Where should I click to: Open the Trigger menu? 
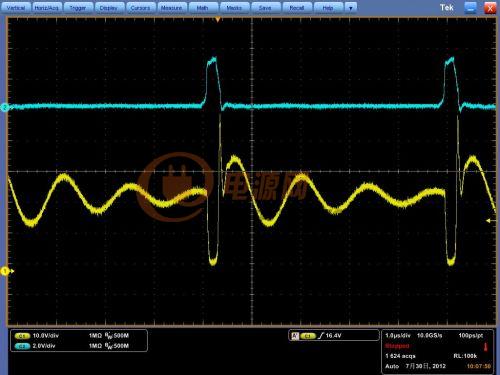(78, 7)
